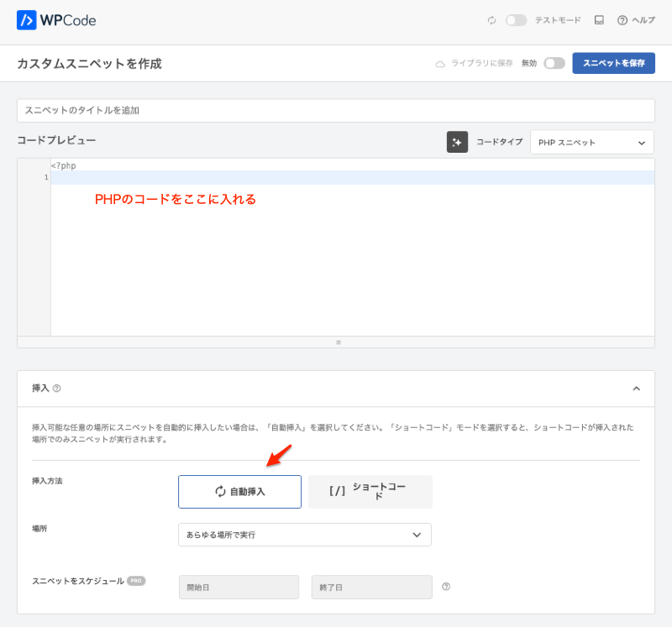
Task: Toggle the テストモード switch
Action: click(x=516, y=20)
